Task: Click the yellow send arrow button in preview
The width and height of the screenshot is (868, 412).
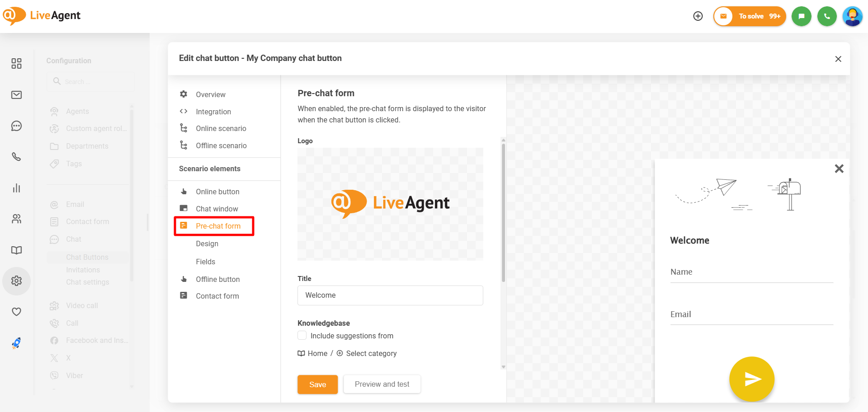Action: point(751,379)
